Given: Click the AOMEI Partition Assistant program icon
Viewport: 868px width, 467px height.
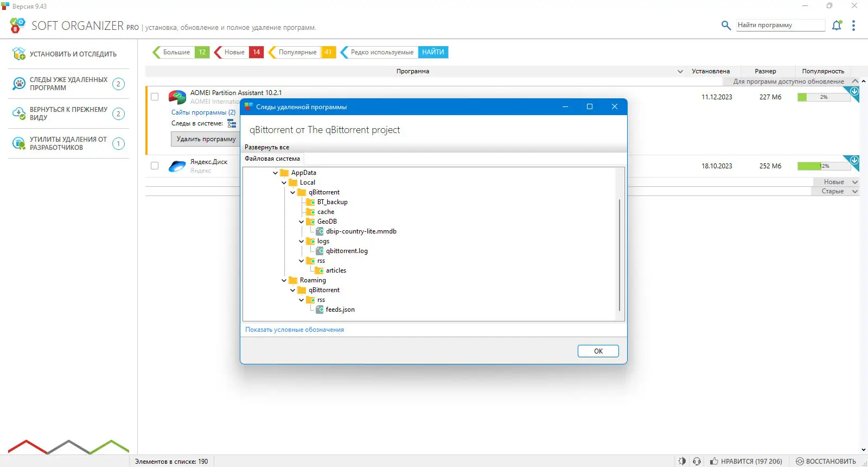Looking at the screenshot, I should click(x=177, y=97).
